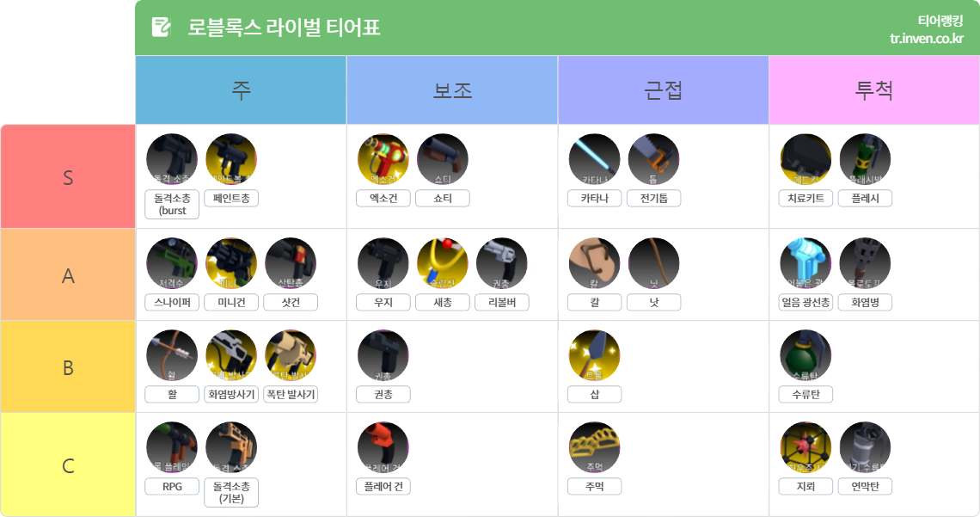Click the 스나이퍼 label button
The height and width of the screenshot is (517, 980).
click(172, 303)
